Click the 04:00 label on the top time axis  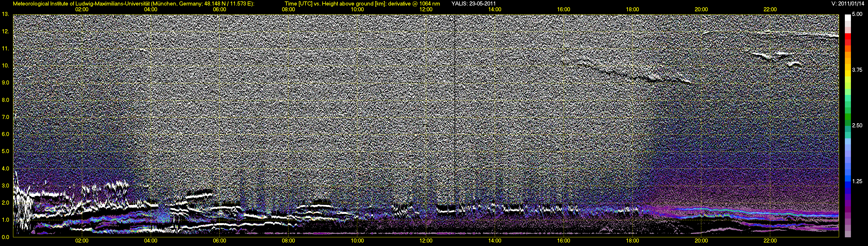151,10
